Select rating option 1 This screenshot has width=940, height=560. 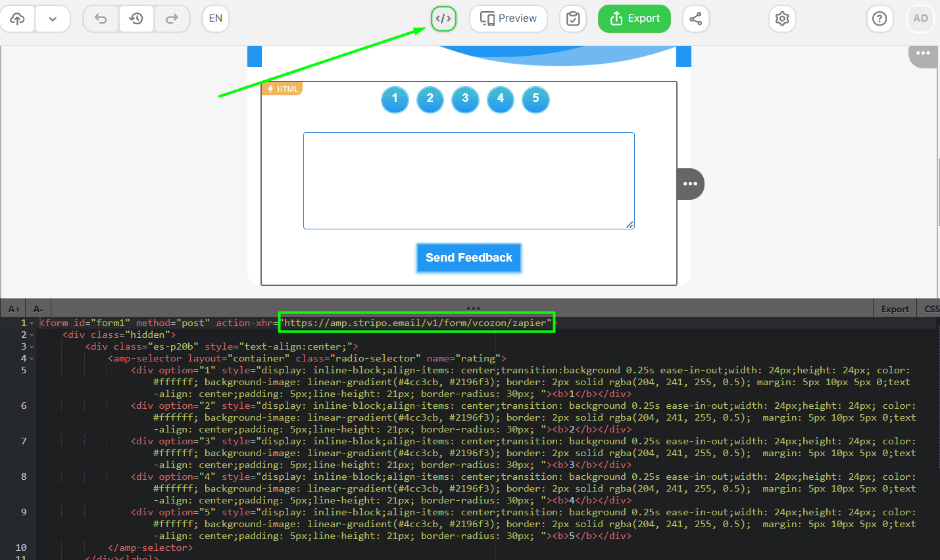[395, 99]
